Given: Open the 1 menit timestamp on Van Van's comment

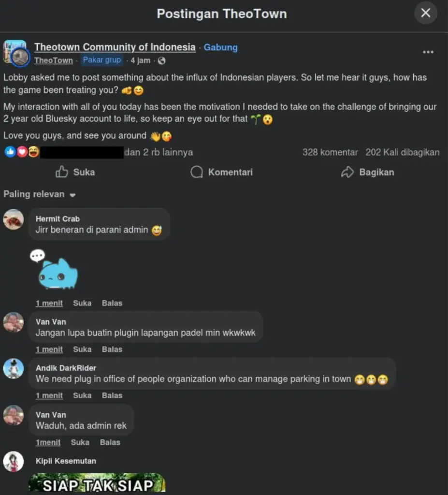Looking at the screenshot, I should (x=49, y=349).
